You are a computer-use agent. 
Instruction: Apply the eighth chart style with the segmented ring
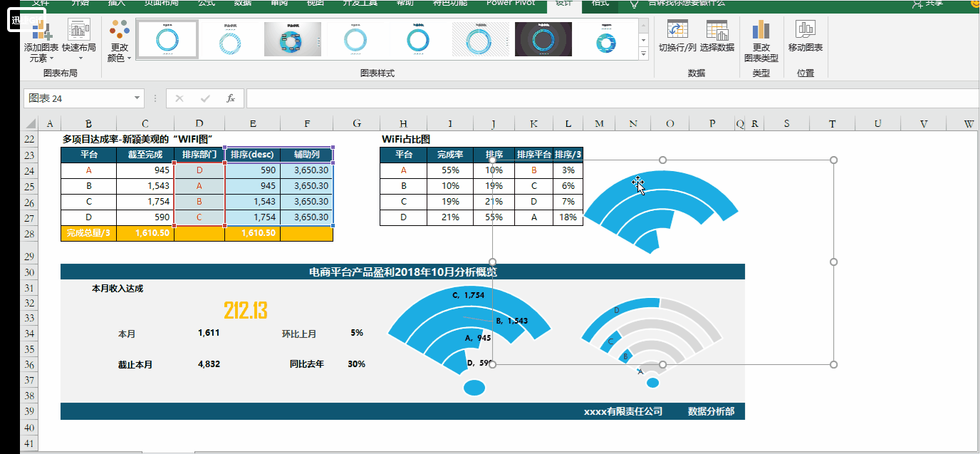(606, 38)
